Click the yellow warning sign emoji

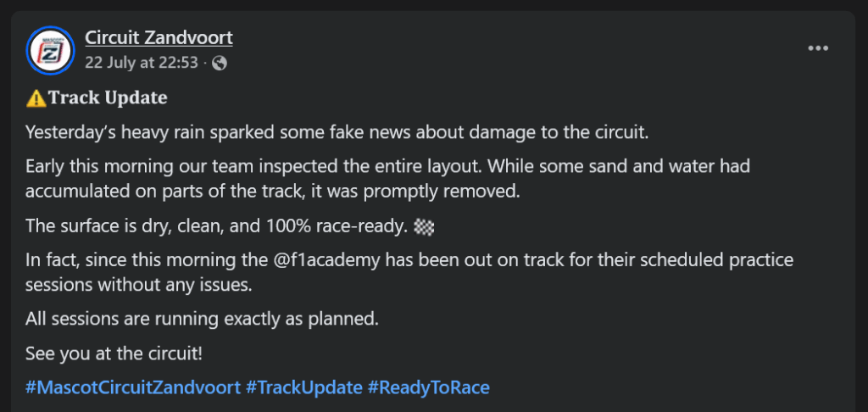[x=36, y=98]
